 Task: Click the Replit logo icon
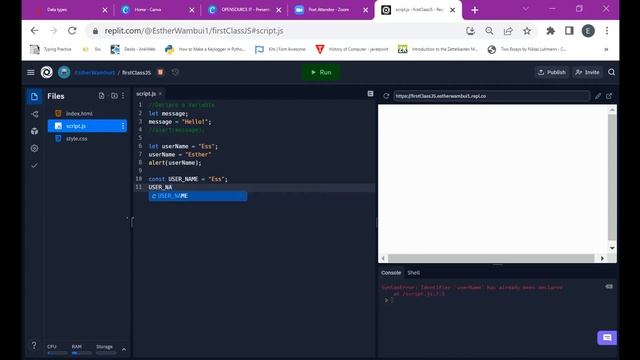click(47, 72)
